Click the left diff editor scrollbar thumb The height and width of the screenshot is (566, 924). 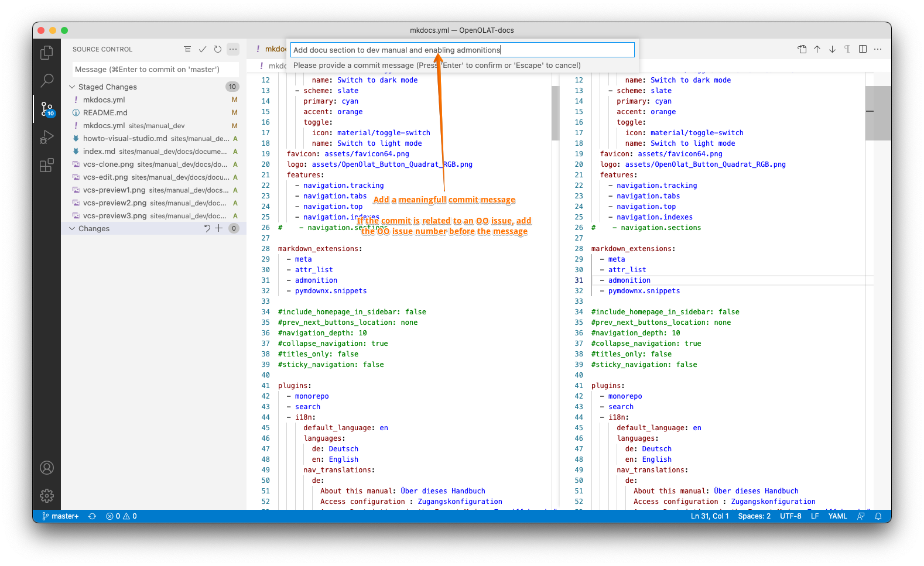555,112
